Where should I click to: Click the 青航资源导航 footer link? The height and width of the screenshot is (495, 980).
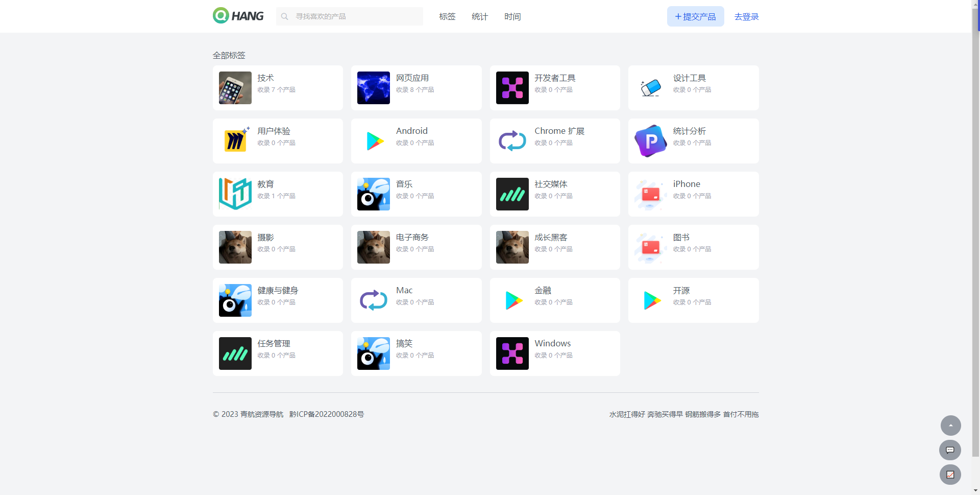click(x=261, y=414)
